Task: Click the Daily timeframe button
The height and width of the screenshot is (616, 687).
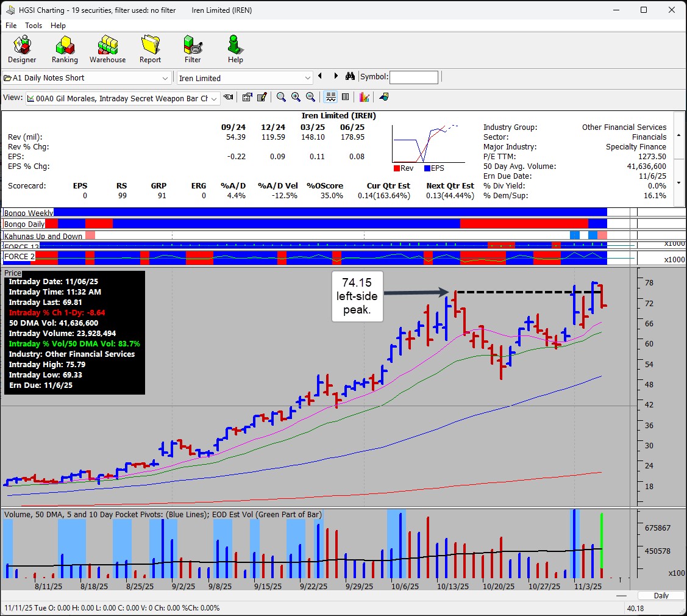Action: 661,596
